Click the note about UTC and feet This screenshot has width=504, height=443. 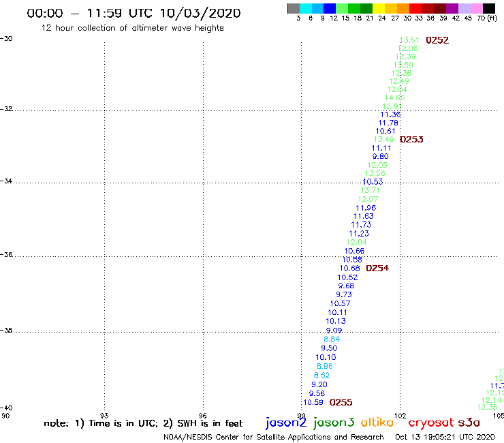pyautogui.click(x=143, y=423)
